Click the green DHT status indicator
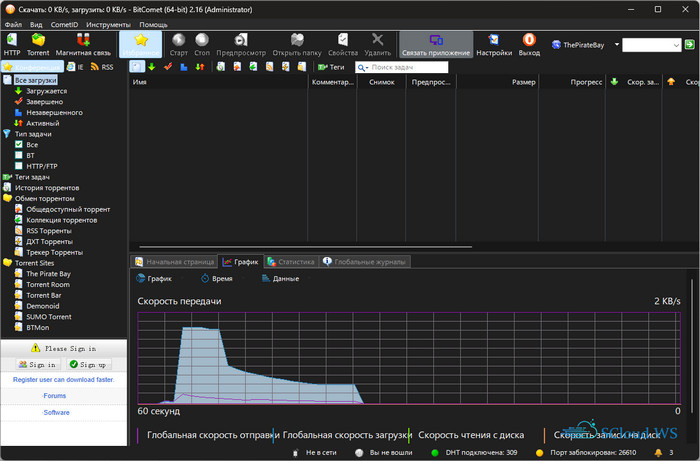The image size is (700, 461). pyautogui.click(x=435, y=453)
